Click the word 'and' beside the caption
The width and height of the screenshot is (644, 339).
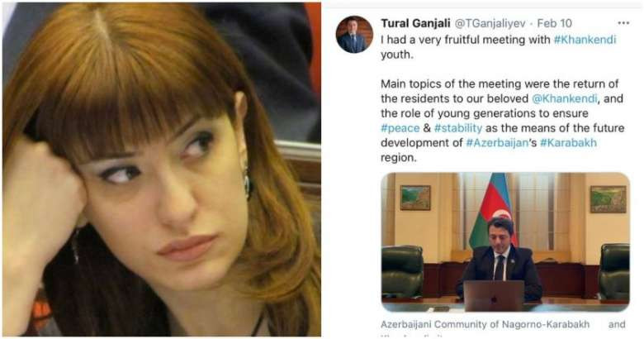click(617, 325)
